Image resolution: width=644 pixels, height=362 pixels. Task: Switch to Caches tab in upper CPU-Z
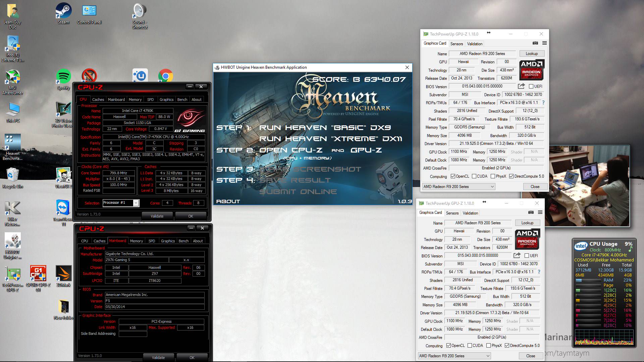pyautogui.click(x=98, y=100)
